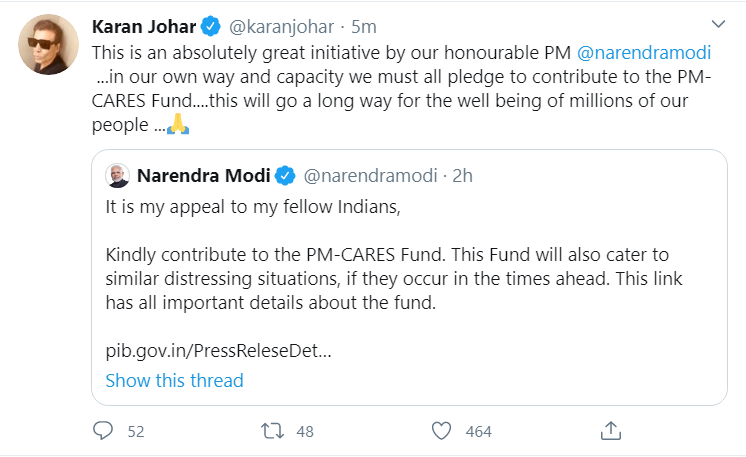Click the "Show this thread" link
This screenshot has height=457, width=746.
point(174,380)
